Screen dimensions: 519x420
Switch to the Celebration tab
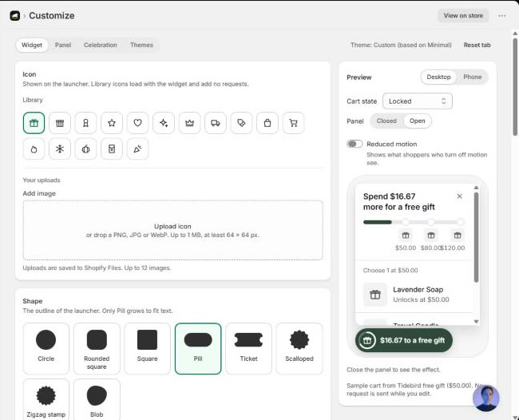pyautogui.click(x=101, y=45)
